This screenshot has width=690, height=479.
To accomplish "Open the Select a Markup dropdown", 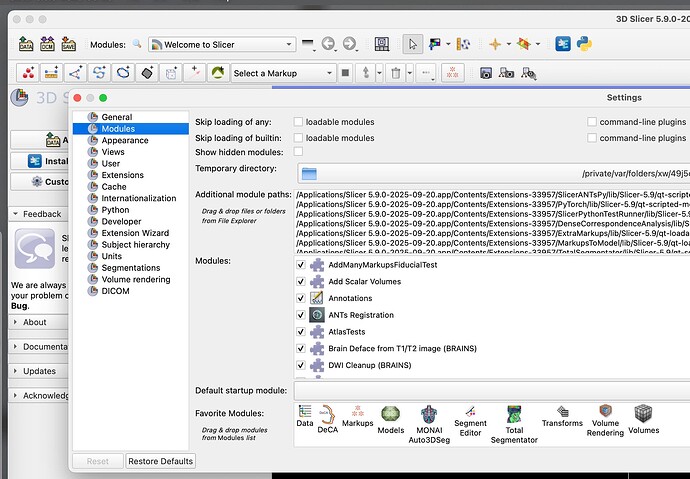I will 283,73.
